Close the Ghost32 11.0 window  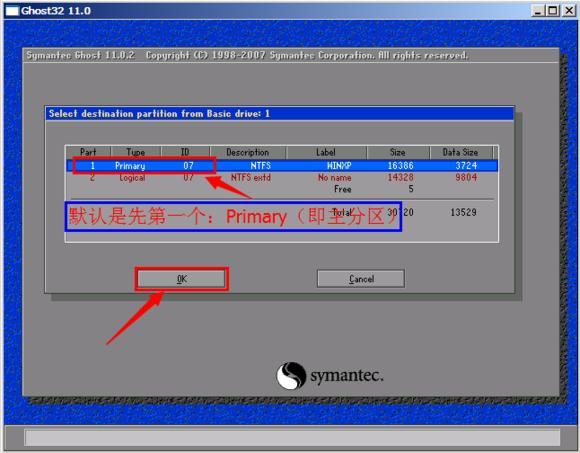click(569, 11)
